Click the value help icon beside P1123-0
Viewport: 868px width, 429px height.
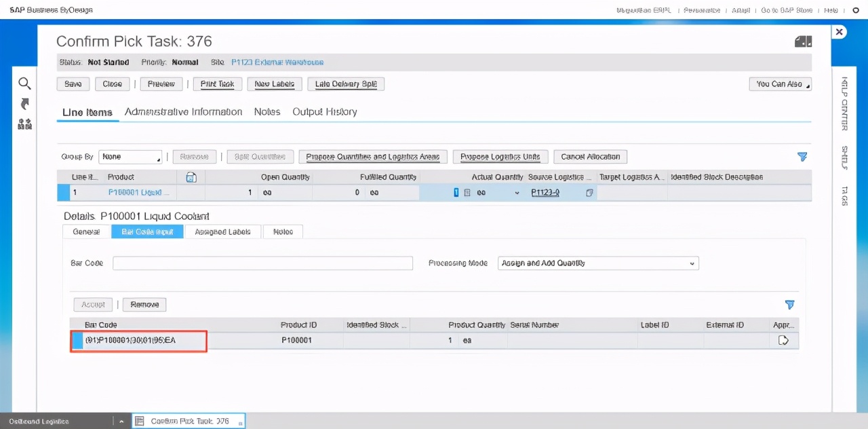click(x=589, y=193)
